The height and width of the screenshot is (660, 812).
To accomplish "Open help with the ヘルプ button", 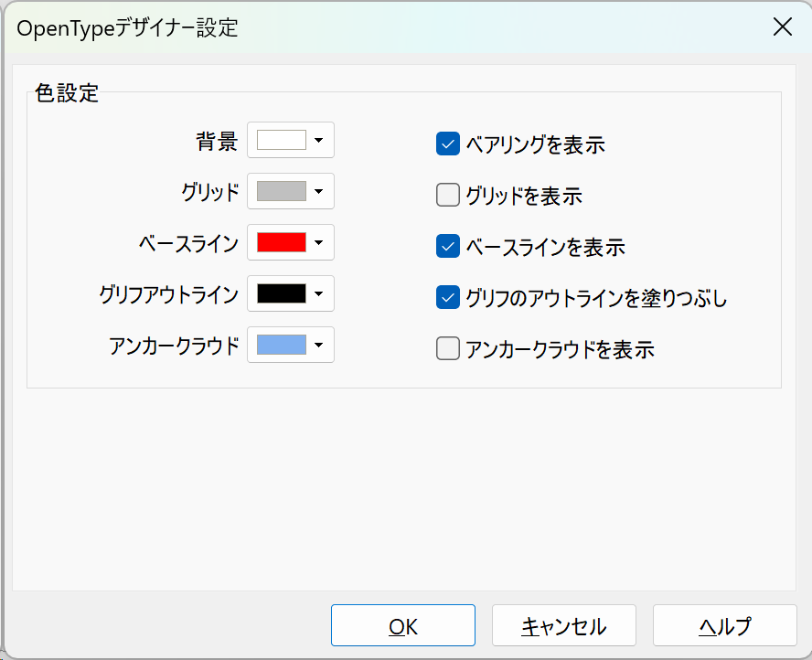I will click(724, 625).
